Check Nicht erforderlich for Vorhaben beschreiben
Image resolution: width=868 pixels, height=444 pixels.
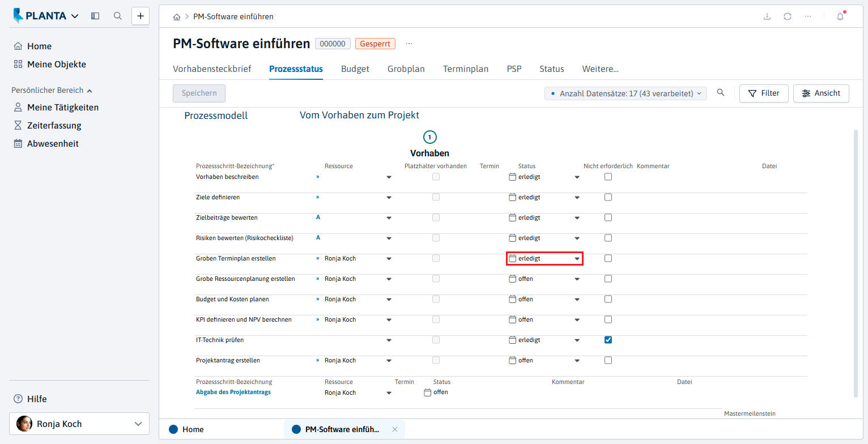pyautogui.click(x=608, y=177)
